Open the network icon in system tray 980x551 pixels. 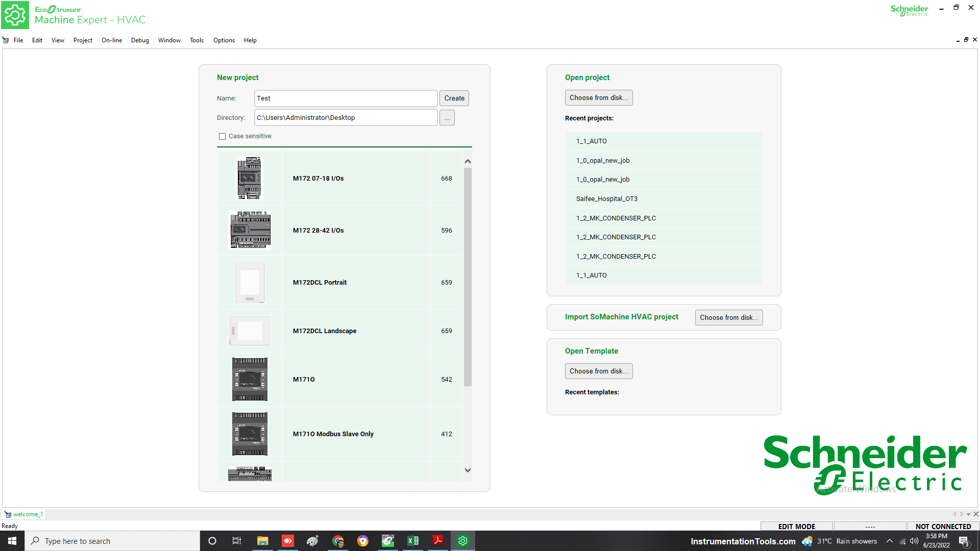coord(902,541)
